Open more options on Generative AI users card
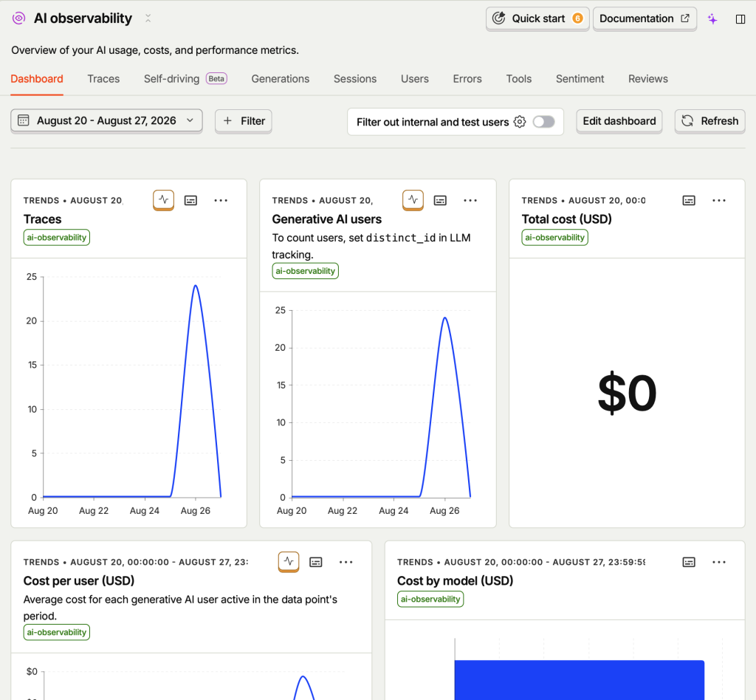Screen dimensions: 756x700 (x=470, y=201)
